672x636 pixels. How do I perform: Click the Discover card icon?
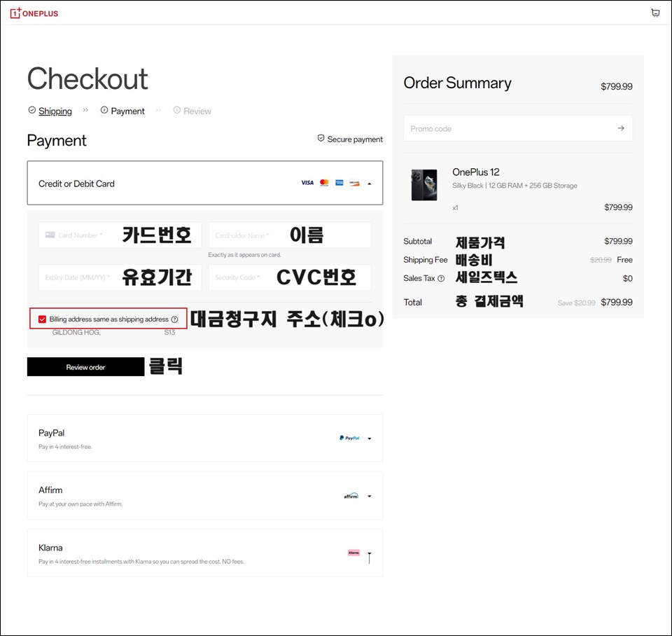pos(354,183)
